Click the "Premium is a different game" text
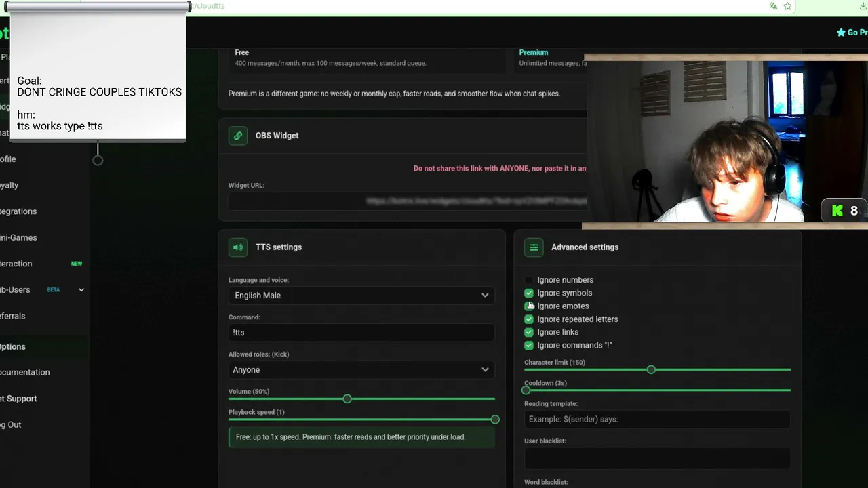This screenshot has height=488, width=868. [394, 94]
